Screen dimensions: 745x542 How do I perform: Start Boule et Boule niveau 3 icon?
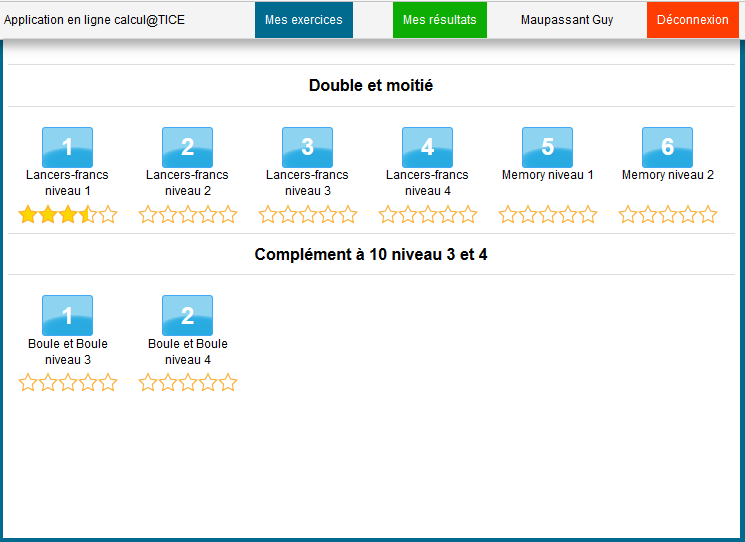click(67, 315)
